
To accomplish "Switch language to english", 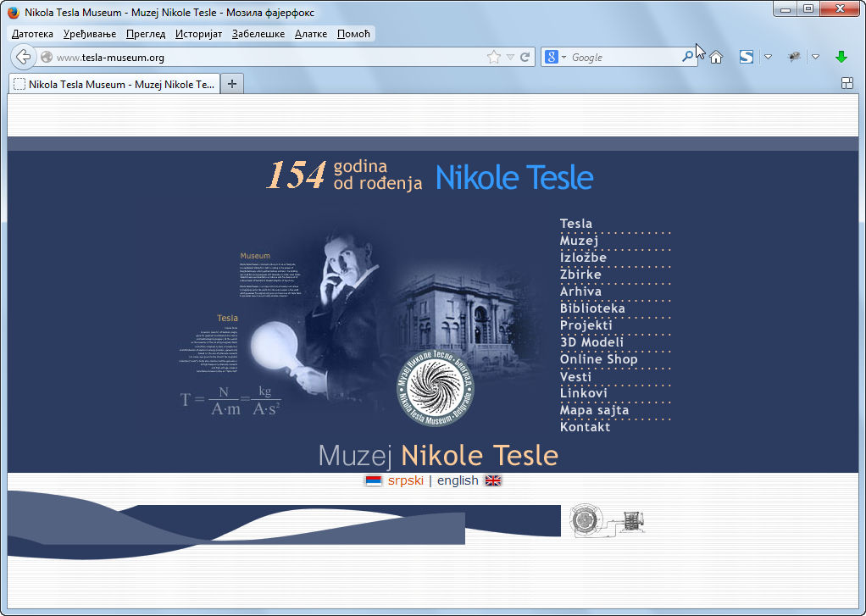I will pyautogui.click(x=458, y=480).
